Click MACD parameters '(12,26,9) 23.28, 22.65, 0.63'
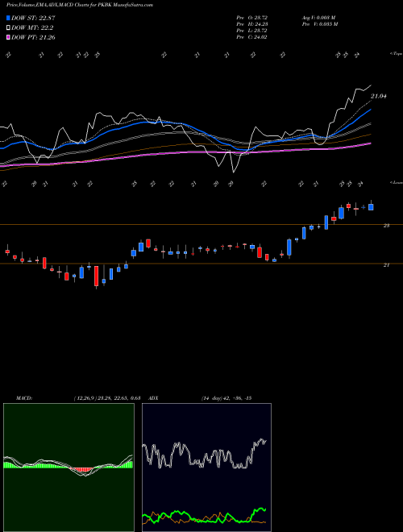403x532 pixels. pos(107,398)
